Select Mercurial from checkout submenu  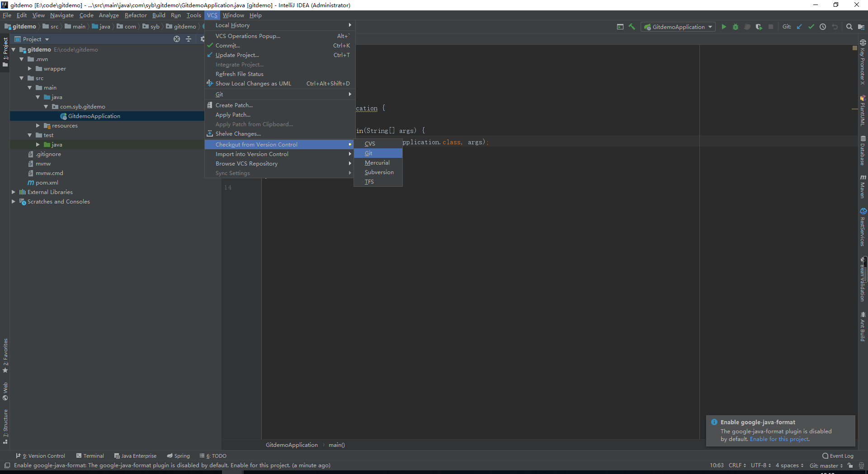tap(378, 163)
